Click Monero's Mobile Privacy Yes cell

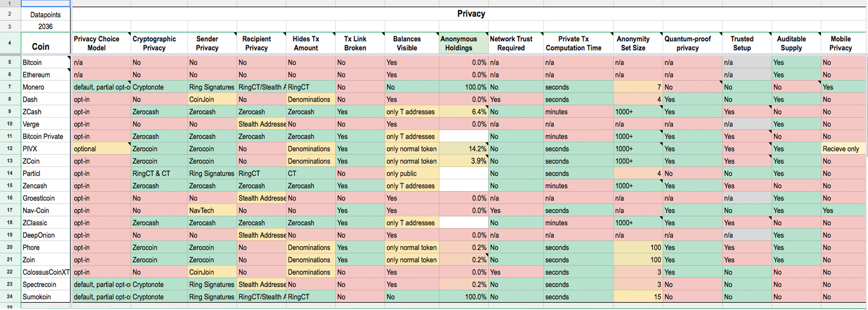click(844, 87)
